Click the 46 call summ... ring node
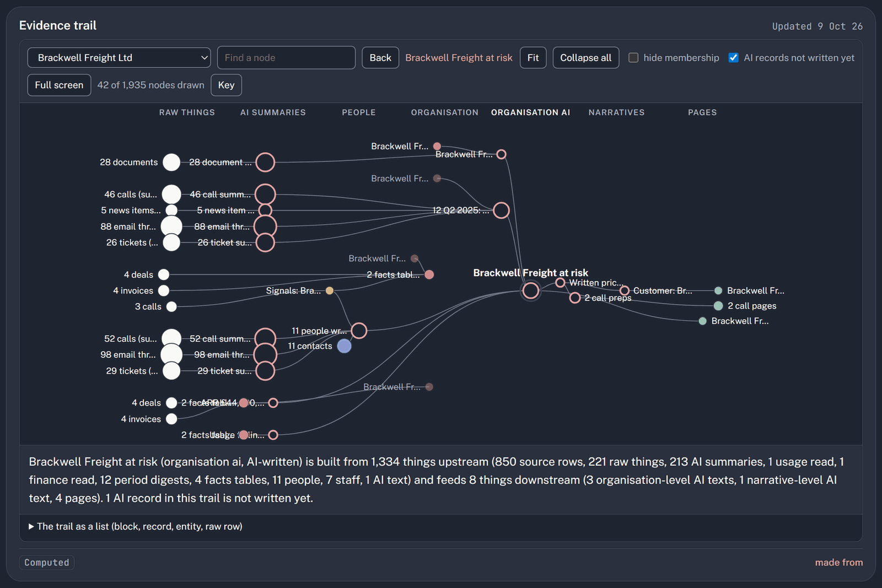Viewport: 882px width, 588px height. (x=265, y=195)
